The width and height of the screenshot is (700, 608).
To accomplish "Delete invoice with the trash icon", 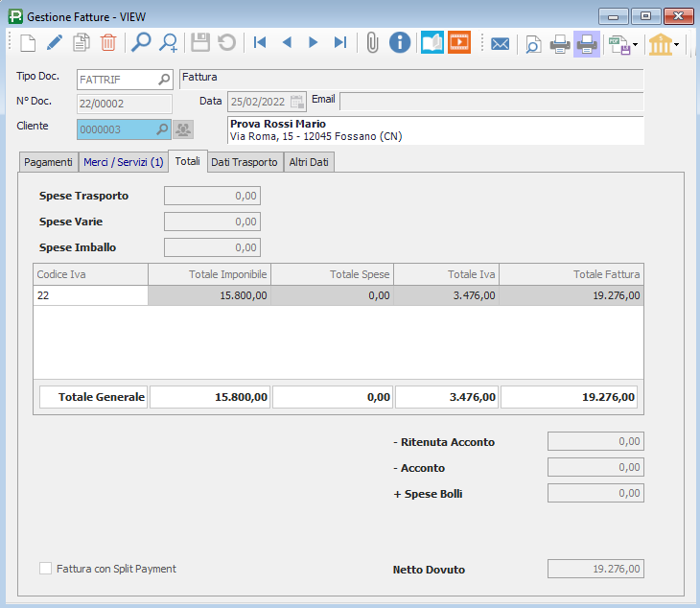I will (x=108, y=43).
